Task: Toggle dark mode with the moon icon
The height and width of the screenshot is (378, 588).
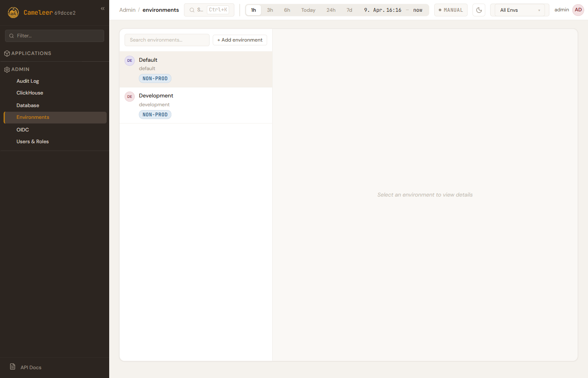Action: tap(479, 10)
